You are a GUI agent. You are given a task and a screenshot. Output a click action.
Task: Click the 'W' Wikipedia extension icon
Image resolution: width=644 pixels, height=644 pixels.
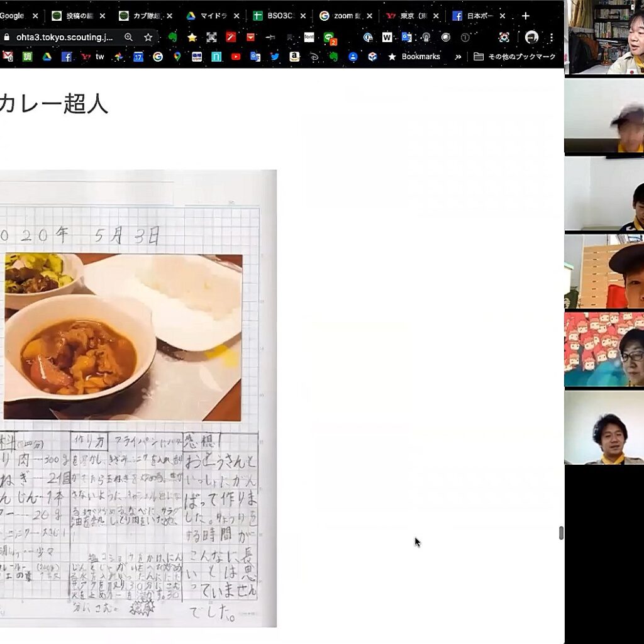click(387, 37)
